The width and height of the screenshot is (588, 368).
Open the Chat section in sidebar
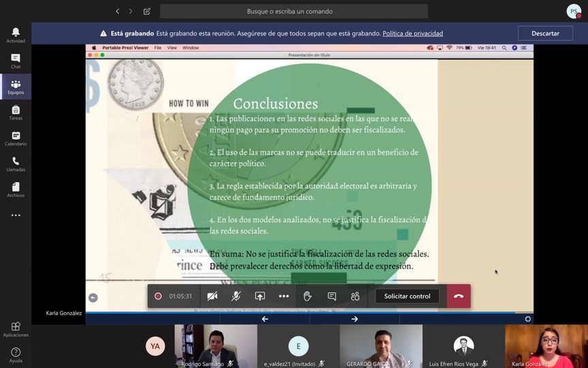[15, 61]
